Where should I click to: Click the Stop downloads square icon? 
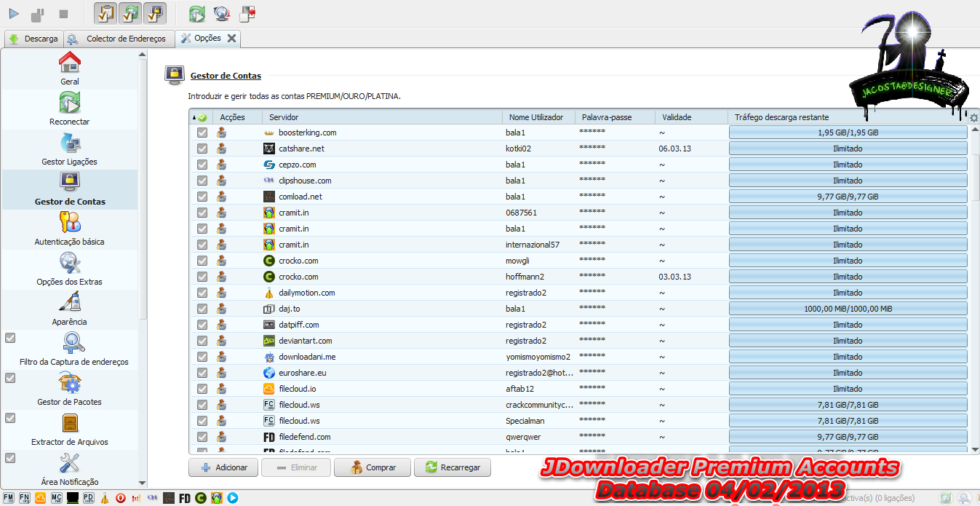pos(63,14)
